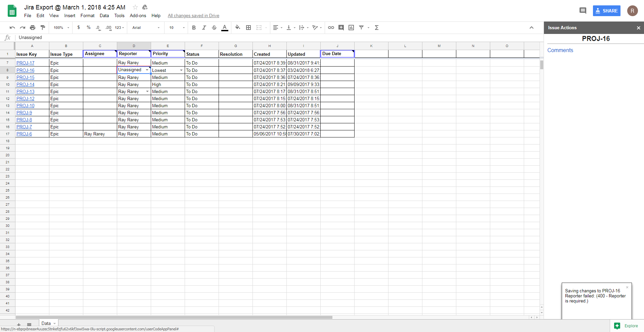The height and width of the screenshot is (332, 644).
Task: Open the Add-ons menu
Action: pos(138,15)
